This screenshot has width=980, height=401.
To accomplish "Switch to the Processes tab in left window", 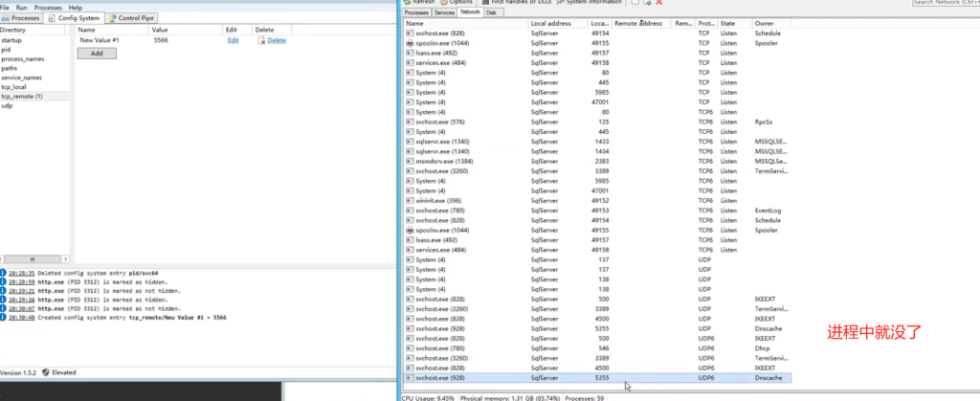I will point(21,18).
